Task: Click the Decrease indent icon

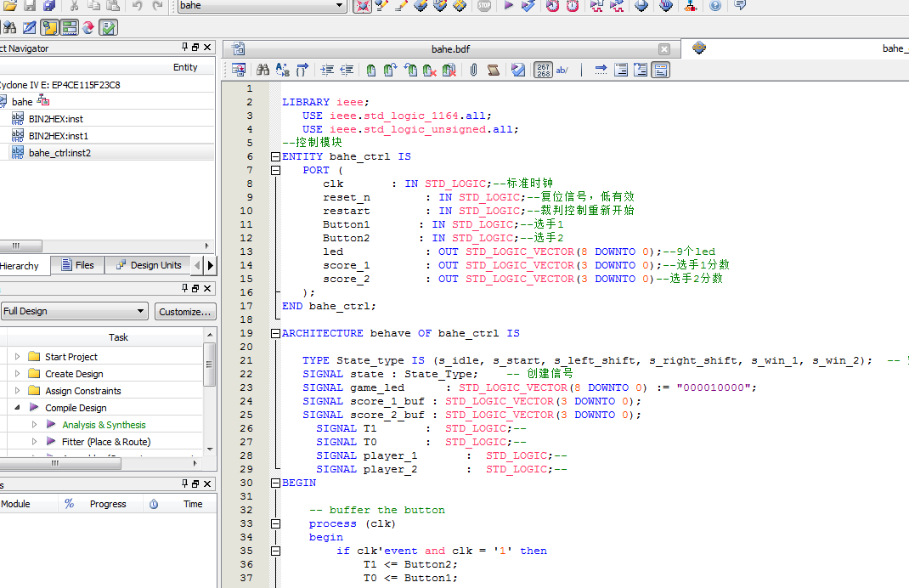Action: pos(347,71)
